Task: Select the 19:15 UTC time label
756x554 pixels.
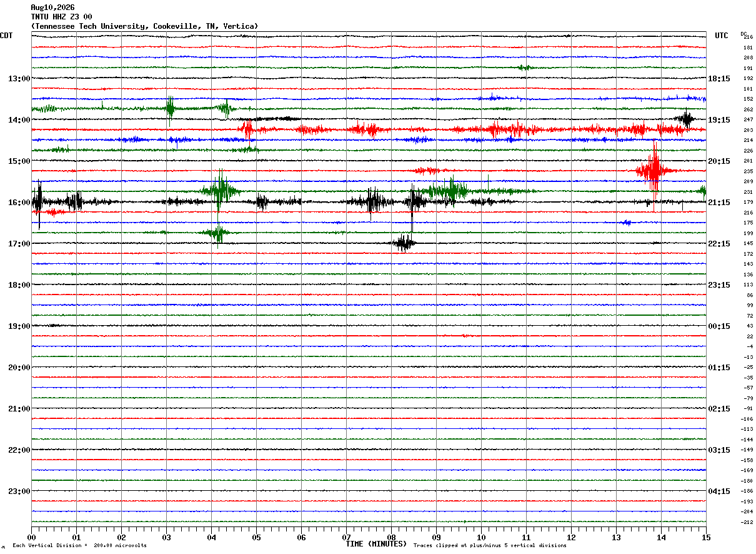Action: tap(720, 120)
